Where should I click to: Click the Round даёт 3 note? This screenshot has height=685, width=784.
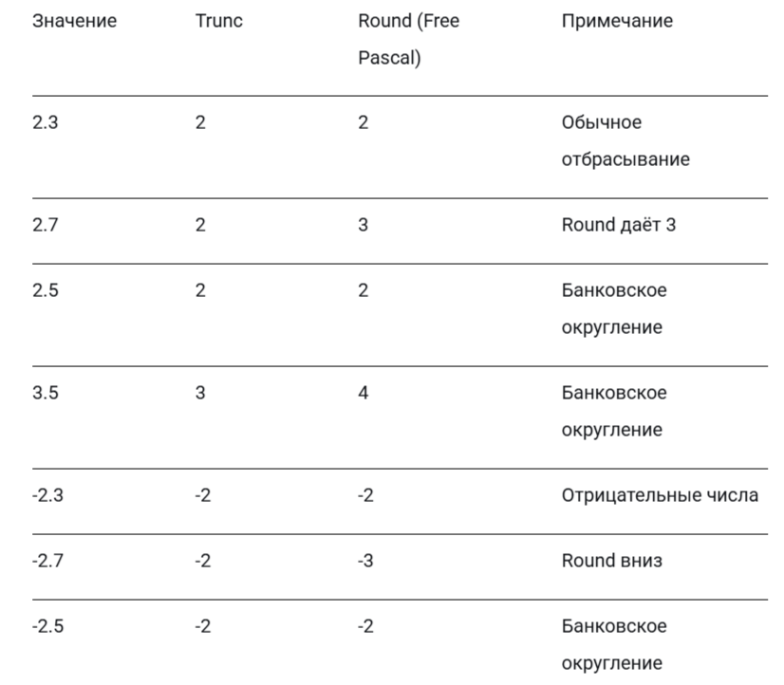pos(618,225)
